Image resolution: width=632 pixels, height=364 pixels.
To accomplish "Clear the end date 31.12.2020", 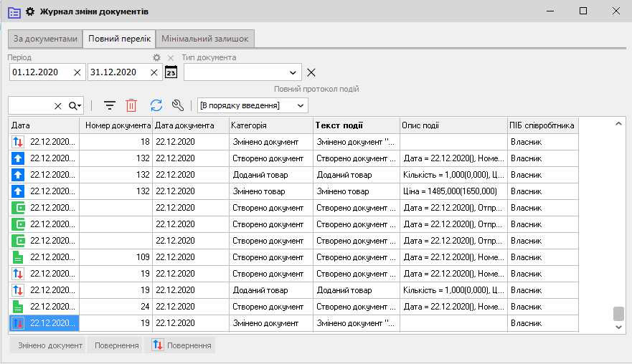I will 154,72.
